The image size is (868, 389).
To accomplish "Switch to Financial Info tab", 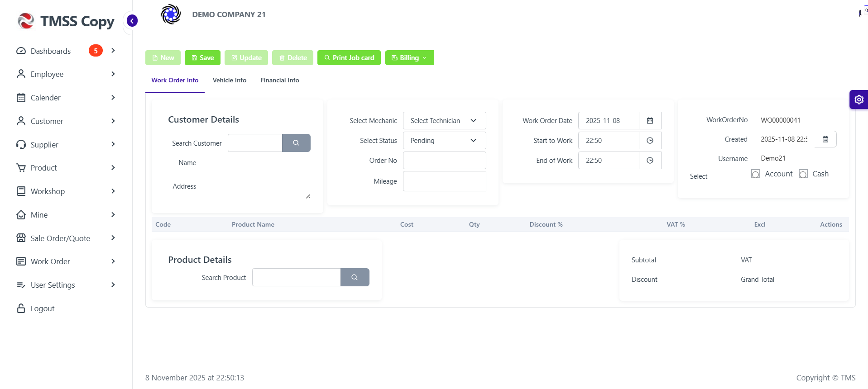I will click(280, 80).
